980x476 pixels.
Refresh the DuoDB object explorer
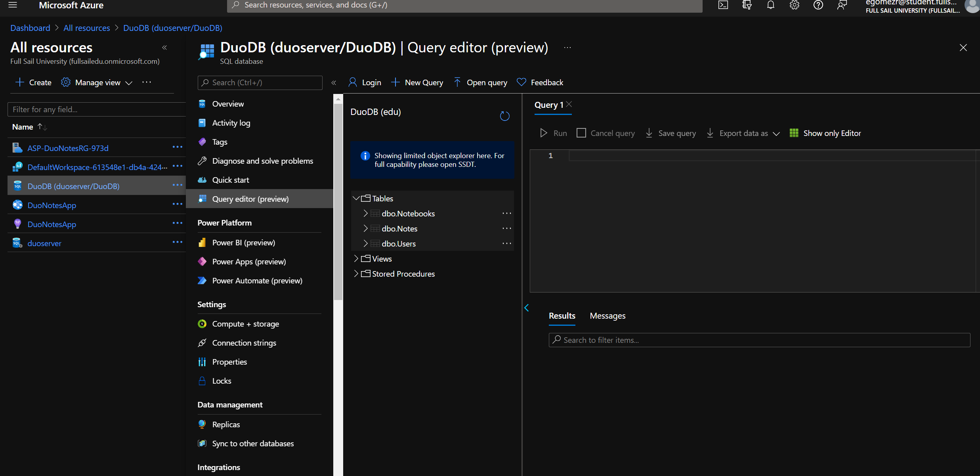coord(504,116)
